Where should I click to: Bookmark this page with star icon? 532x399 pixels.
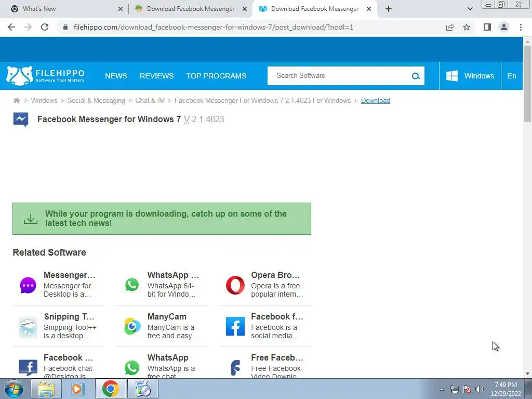[x=467, y=27]
